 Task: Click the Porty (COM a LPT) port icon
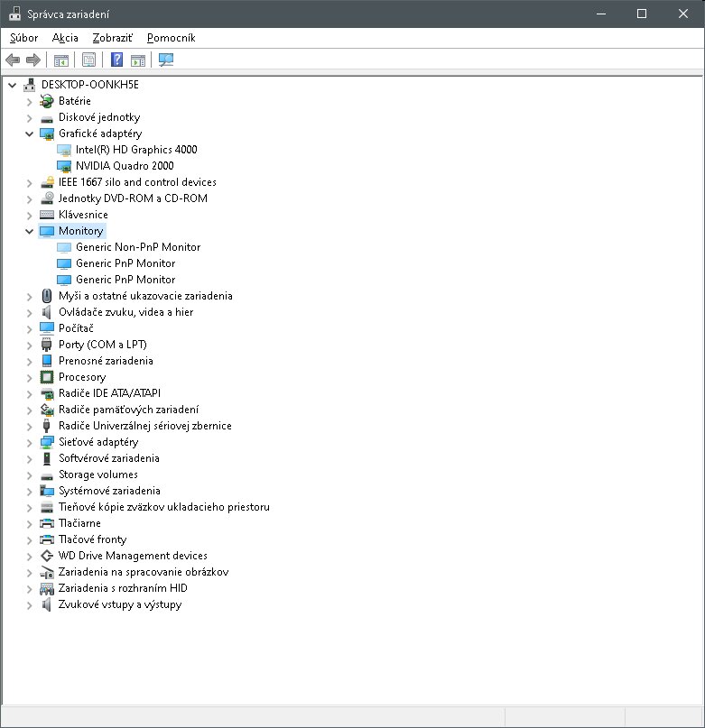pos(46,345)
